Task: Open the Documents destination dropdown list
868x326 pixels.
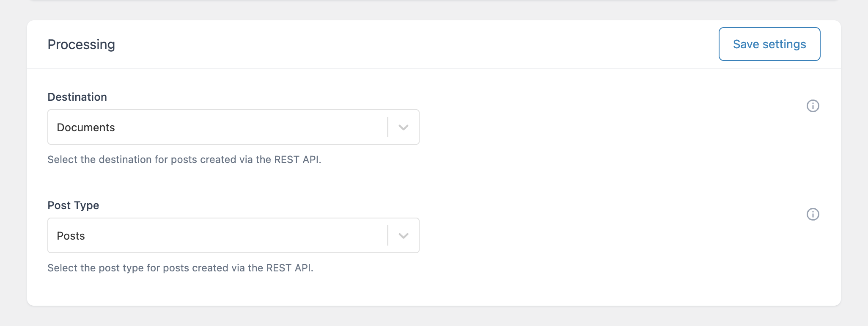Action: pyautogui.click(x=233, y=127)
